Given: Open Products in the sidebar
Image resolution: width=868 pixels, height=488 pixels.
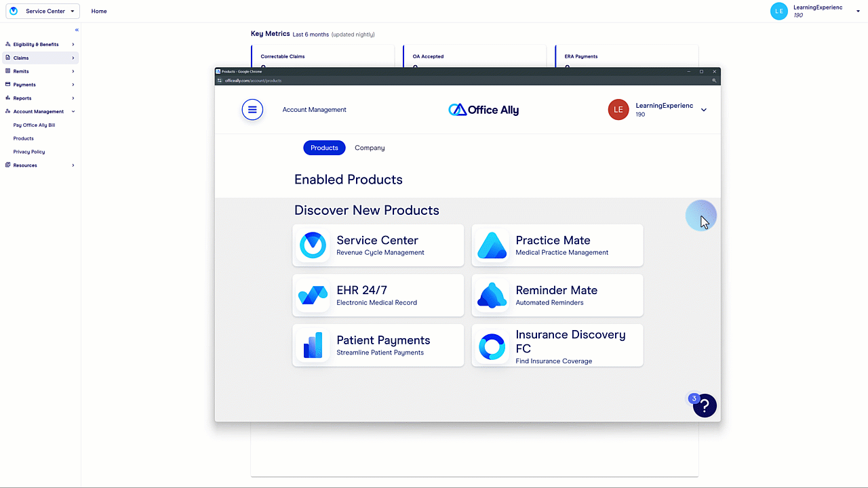Looking at the screenshot, I should click(x=23, y=138).
